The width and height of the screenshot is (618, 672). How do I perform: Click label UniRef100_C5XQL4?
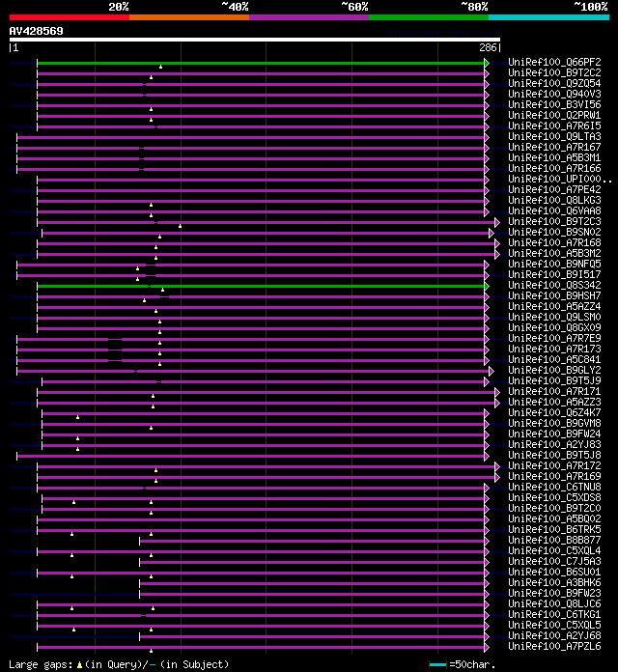click(554, 550)
